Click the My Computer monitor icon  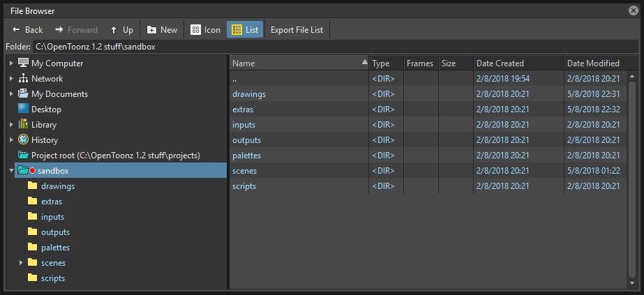(24, 63)
